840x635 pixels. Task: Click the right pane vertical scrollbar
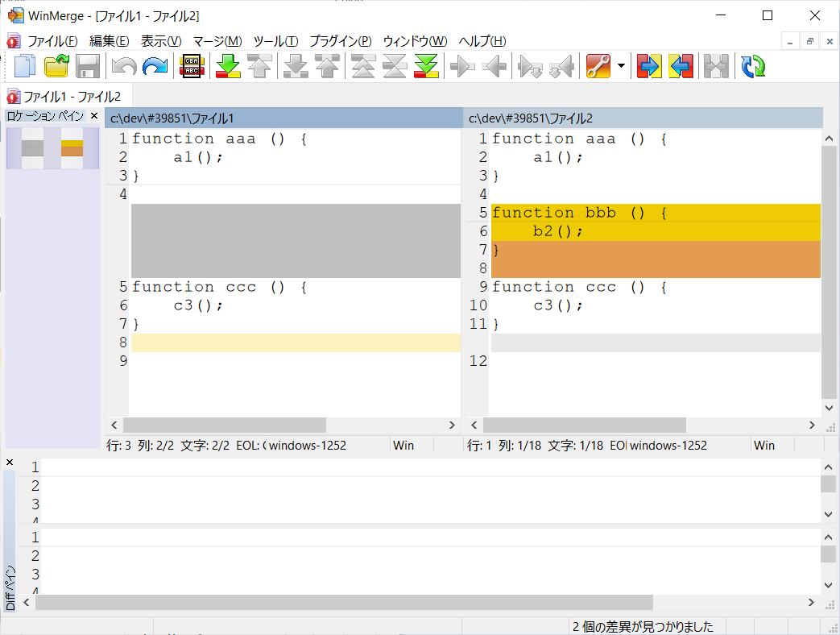pos(830,274)
